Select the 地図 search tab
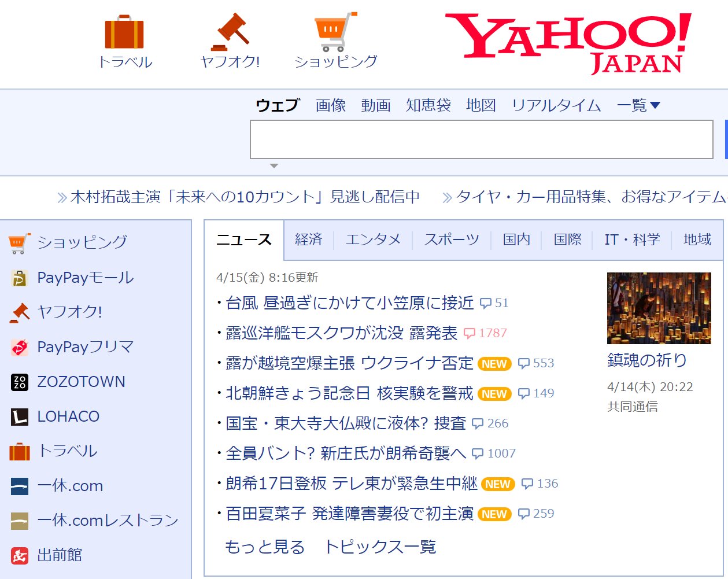 click(x=481, y=105)
